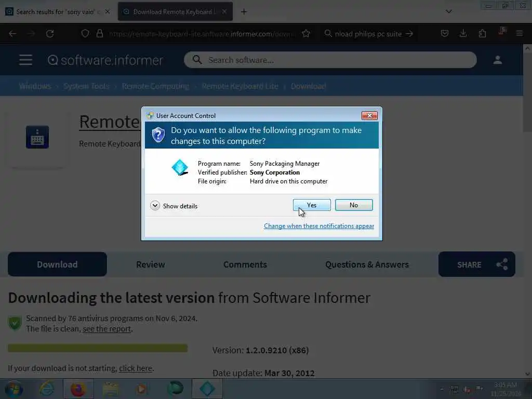
Task: Close the User Account Control dialog
Action: coord(369,116)
